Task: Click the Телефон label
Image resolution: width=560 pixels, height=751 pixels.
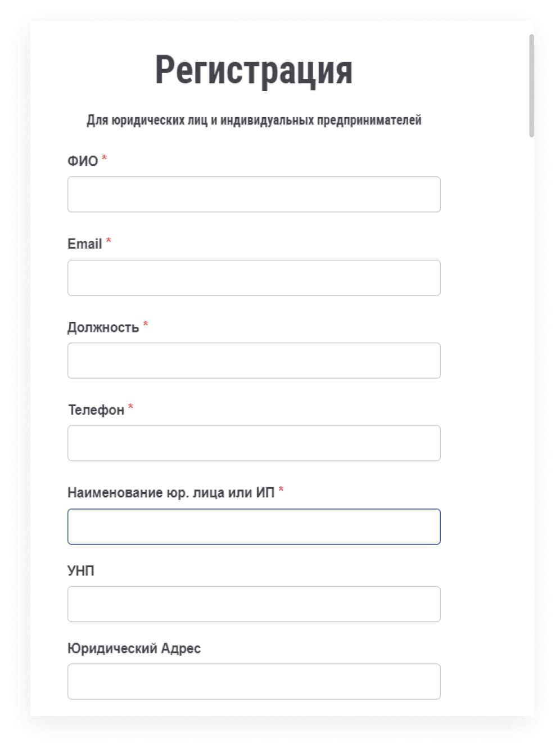Action: (x=96, y=410)
